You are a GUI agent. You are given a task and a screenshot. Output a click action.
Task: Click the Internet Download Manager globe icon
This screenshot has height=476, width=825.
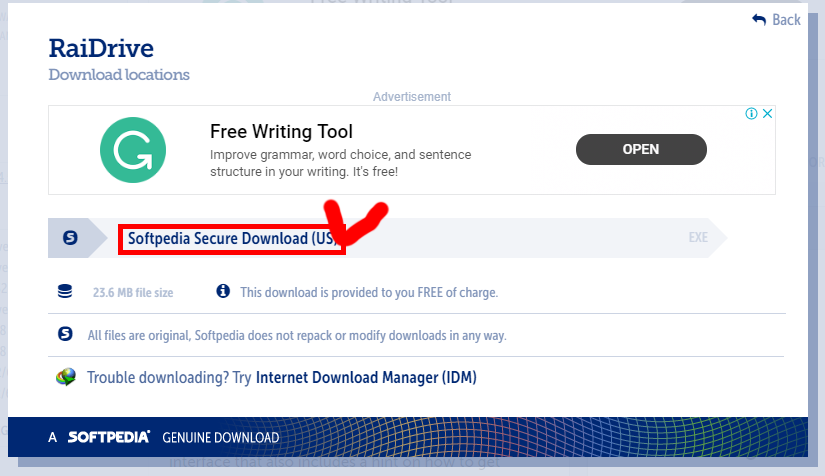(66, 377)
